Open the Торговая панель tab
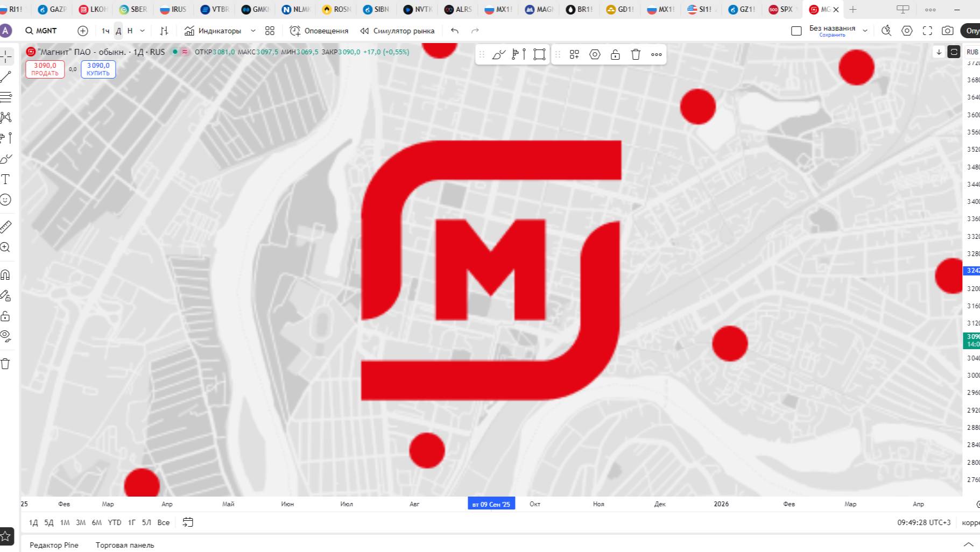Viewport: 980px width, 552px height. pyautogui.click(x=125, y=545)
